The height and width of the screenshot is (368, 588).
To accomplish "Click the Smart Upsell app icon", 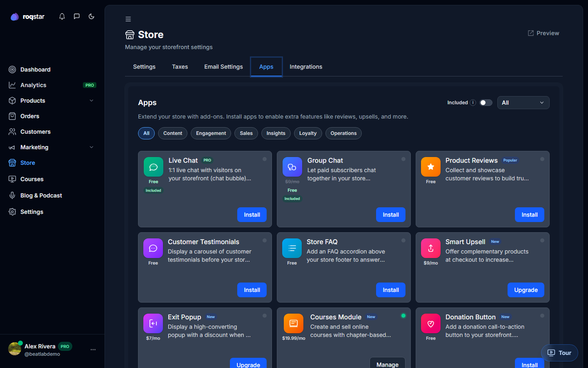I will pyautogui.click(x=431, y=248).
